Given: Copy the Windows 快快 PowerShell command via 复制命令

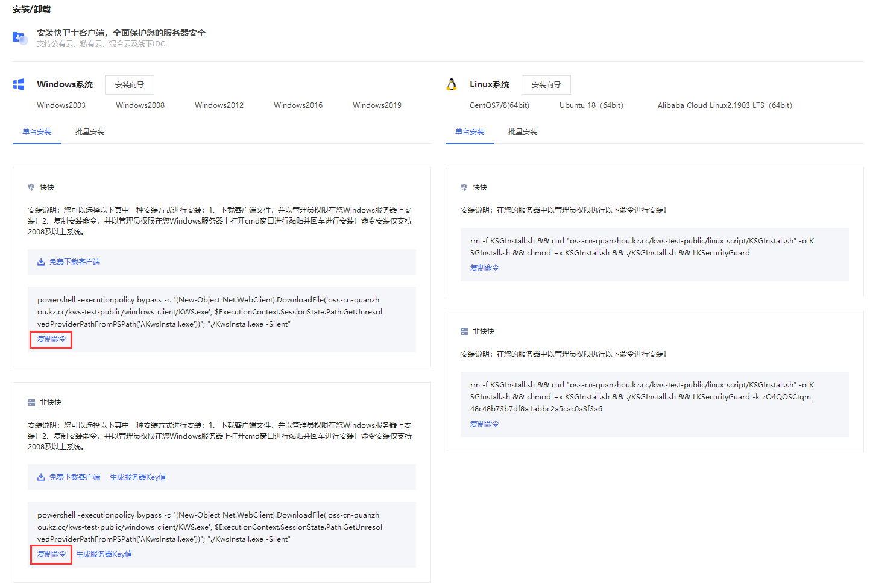Looking at the screenshot, I should pos(52,339).
